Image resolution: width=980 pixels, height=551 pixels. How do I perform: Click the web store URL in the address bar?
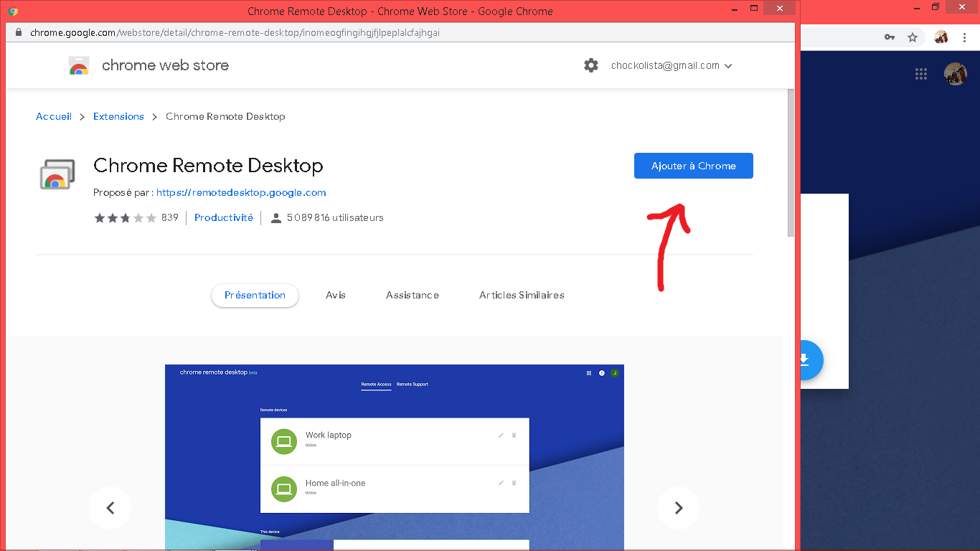[x=235, y=33]
